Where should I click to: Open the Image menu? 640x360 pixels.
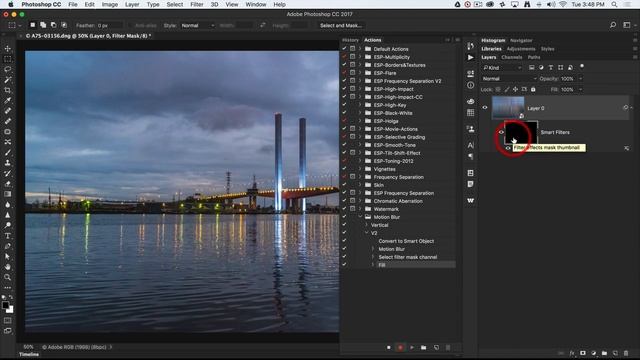click(x=109, y=4)
